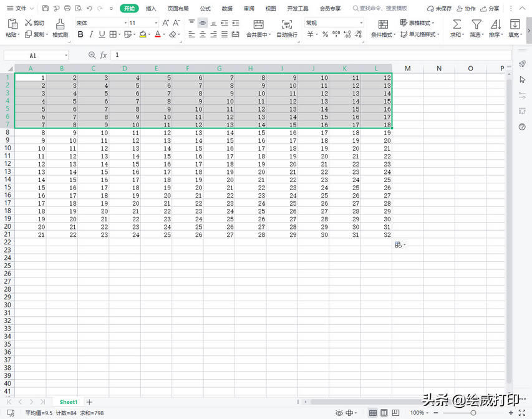Image resolution: width=532 pixels, height=419 pixels.
Task: Toggle italic formatting
Action: [x=90, y=35]
